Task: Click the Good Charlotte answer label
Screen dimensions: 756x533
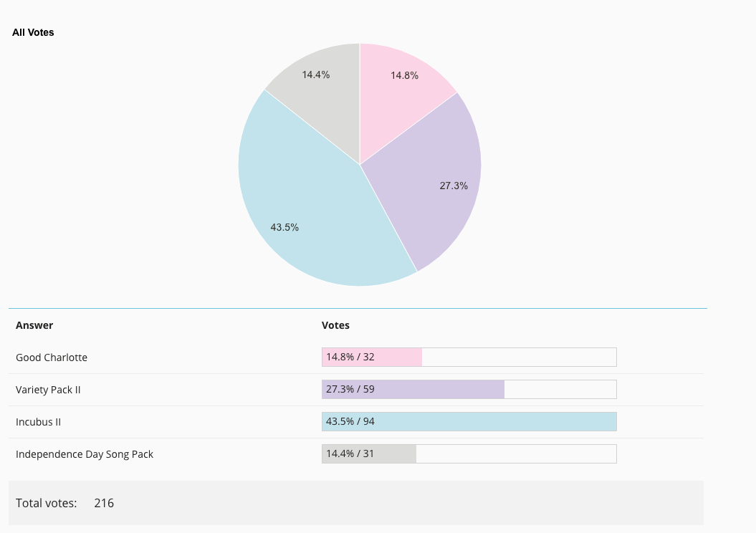Action: click(x=52, y=357)
